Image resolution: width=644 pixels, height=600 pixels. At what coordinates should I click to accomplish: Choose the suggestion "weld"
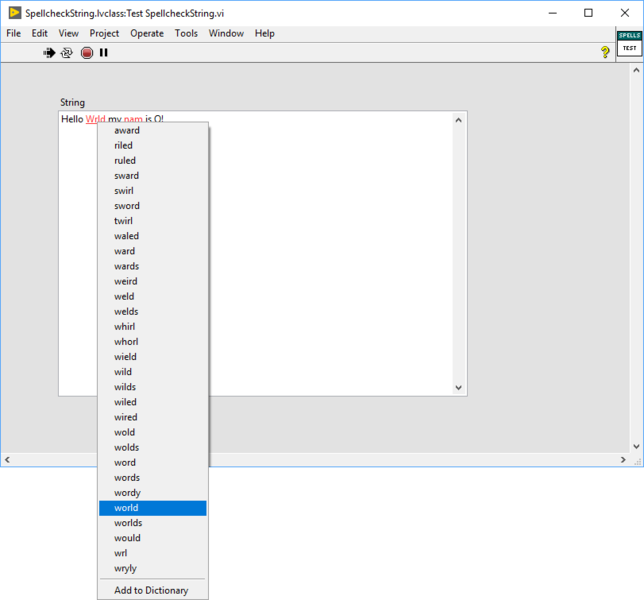click(152, 297)
